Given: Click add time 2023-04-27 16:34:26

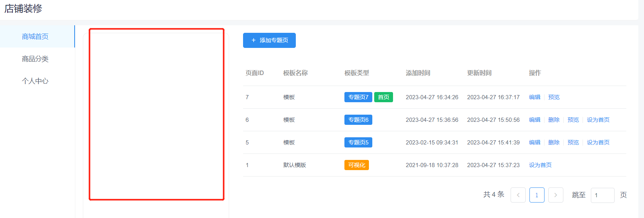Looking at the screenshot, I should 432,97.
